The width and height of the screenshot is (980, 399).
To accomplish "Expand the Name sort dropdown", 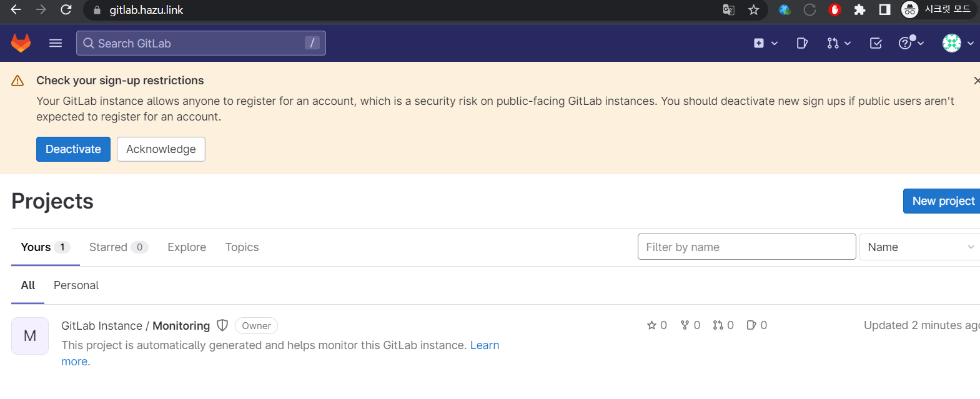I will coord(919,247).
